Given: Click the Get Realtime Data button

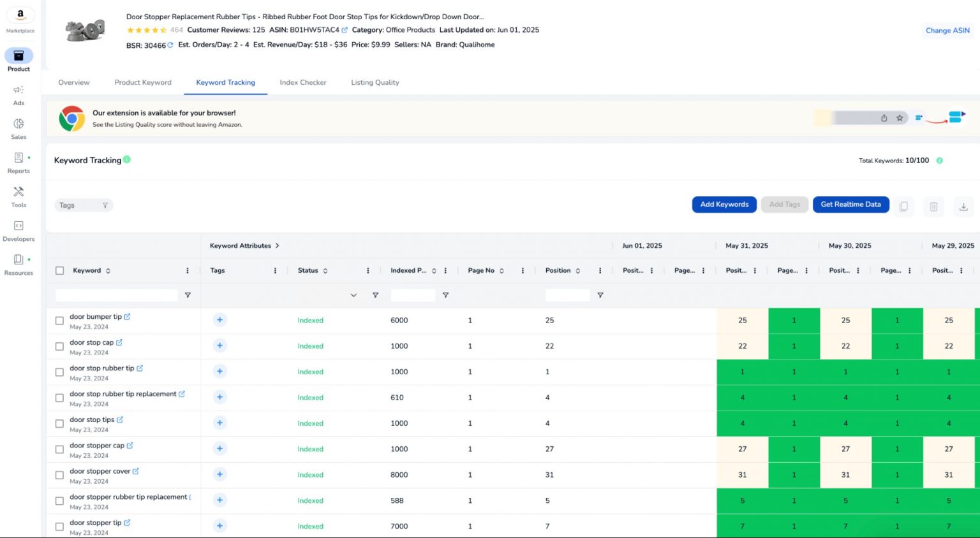Looking at the screenshot, I should (850, 205).
